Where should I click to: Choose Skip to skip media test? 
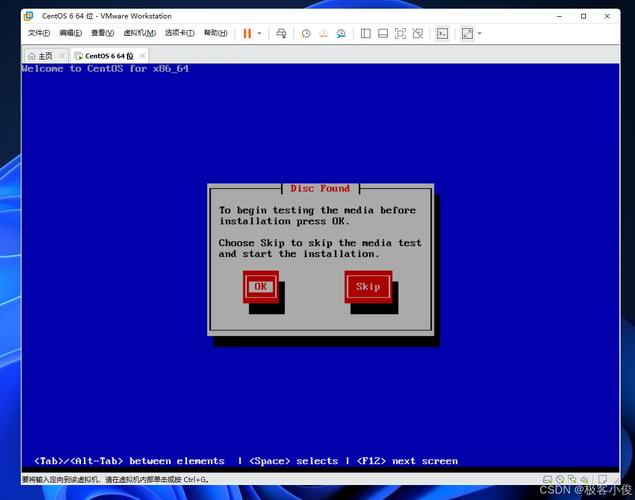[x=368, y=287]
